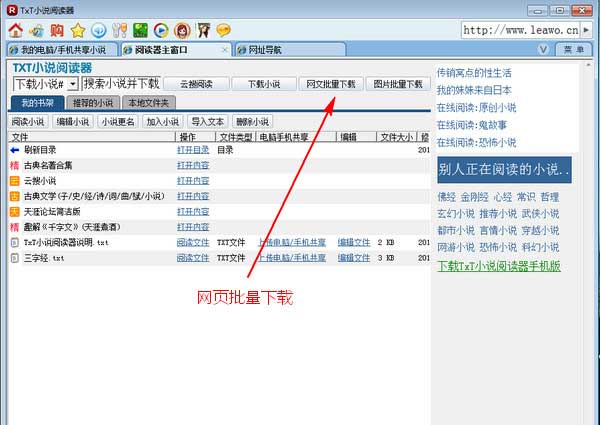This screenshot has height=425, width=600.
Task: Click the yellow chat bubble icon
Action: pos(223,30)
